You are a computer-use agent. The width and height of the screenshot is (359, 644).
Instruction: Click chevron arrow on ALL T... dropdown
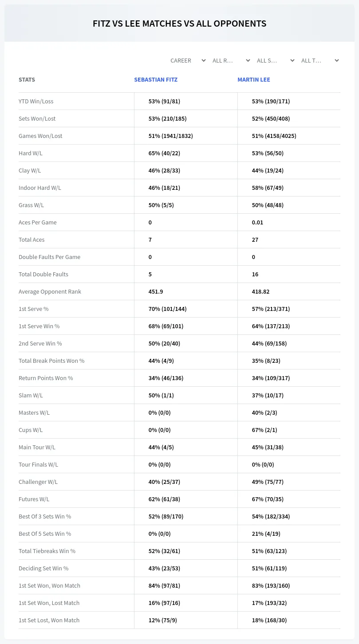coord(337,61)
